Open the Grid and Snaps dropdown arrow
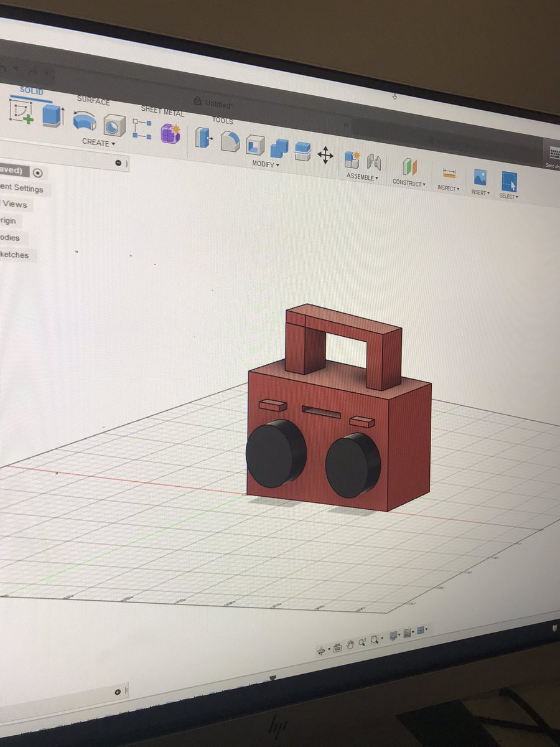The height and width of the screenshot is (747, 560). [413, 632]
